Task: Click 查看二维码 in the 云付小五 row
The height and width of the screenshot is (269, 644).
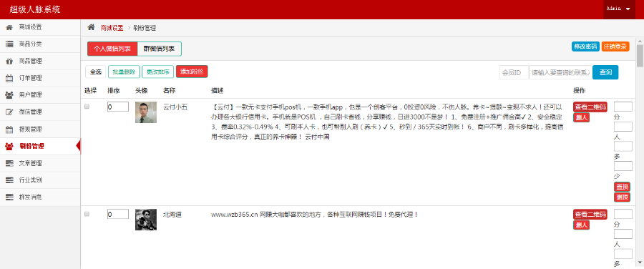Action: pyautogui.click(x=590, y=107)
